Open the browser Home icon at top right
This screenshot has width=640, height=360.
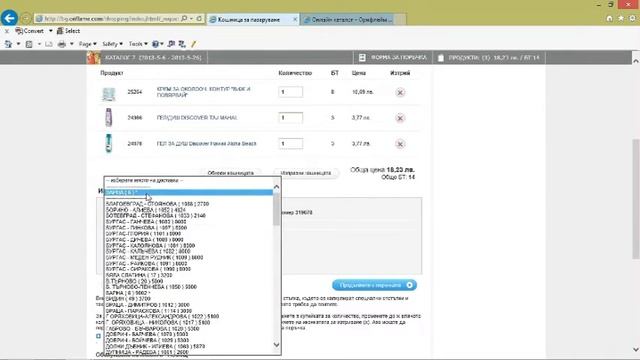609,18
